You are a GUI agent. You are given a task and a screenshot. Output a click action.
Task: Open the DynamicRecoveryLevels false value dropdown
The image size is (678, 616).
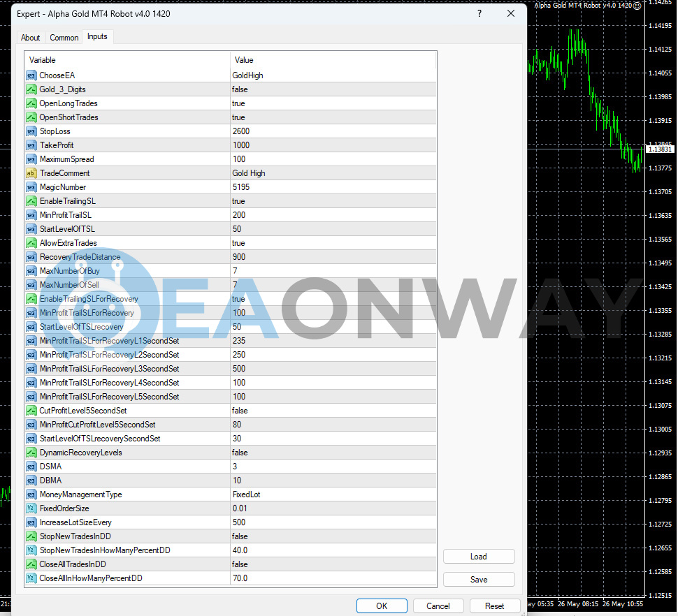point(333,453)
